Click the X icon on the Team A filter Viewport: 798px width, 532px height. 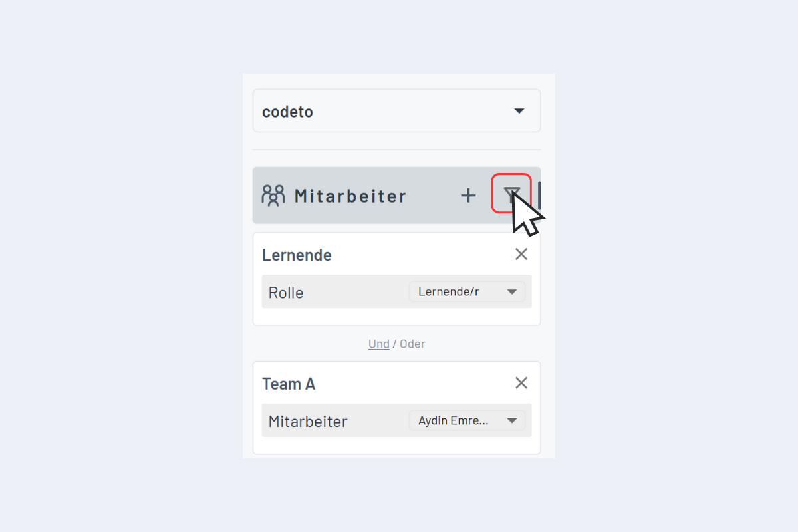[521, 382]
